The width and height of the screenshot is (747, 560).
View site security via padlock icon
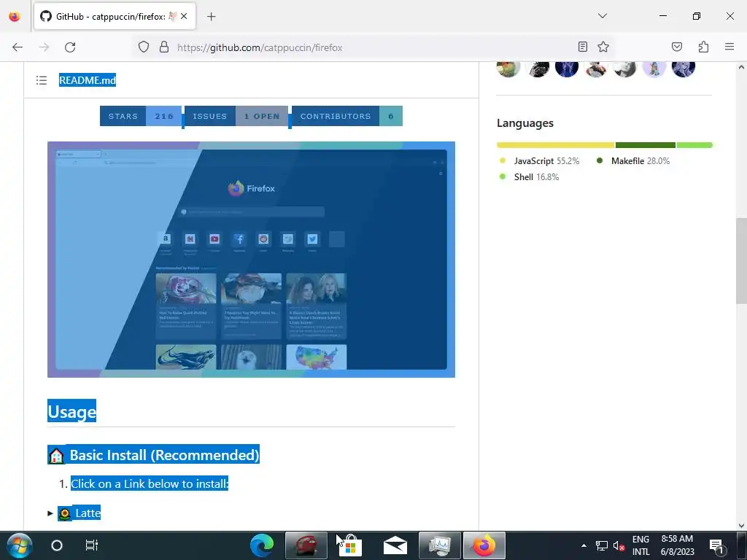click(x=164, y=47)
